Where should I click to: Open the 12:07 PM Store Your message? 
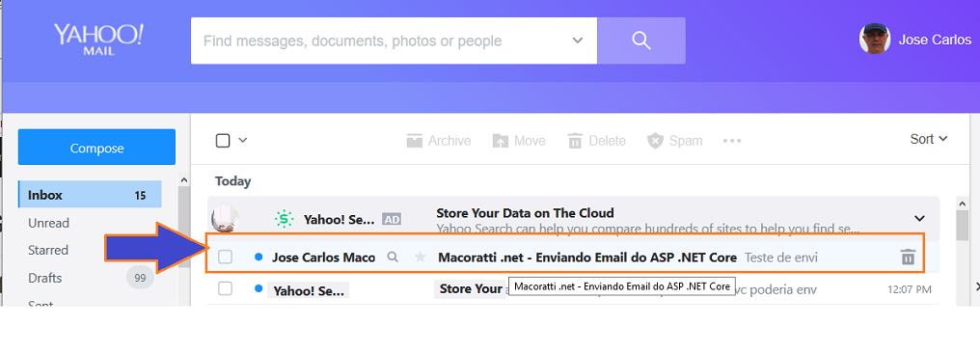coord(470,289)
